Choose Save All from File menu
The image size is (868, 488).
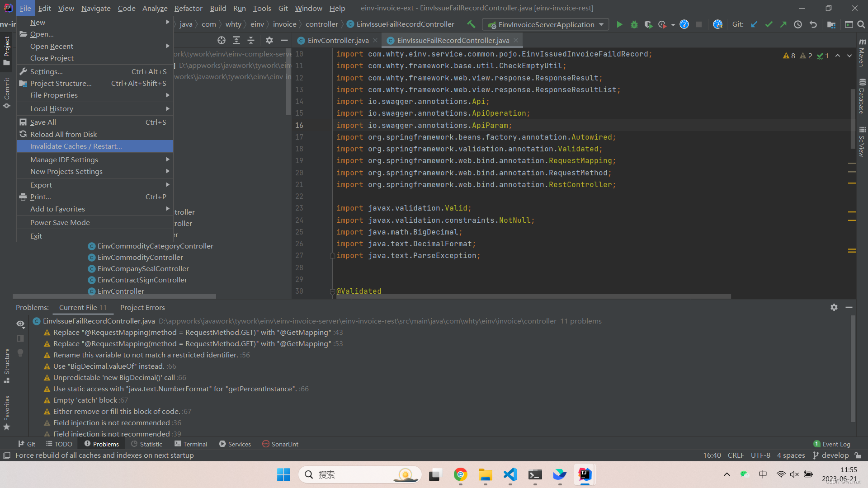pyautogui.click(x=95, y=122)
